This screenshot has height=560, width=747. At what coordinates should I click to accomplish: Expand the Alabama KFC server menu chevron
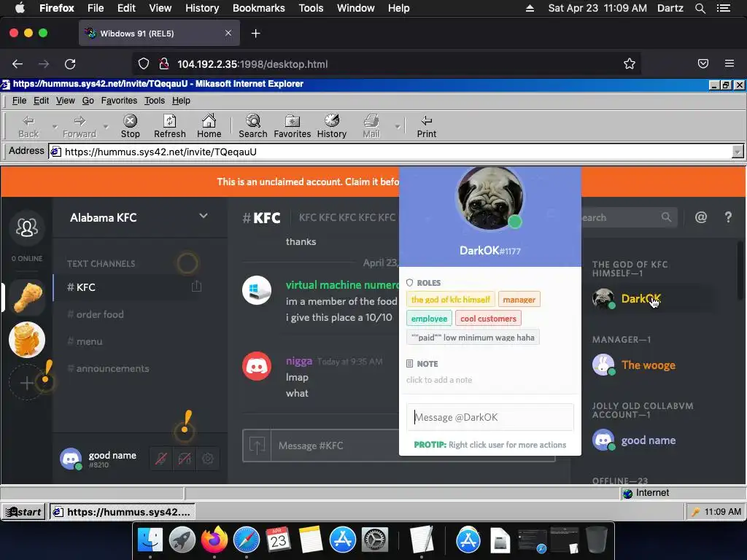pyautogui.click(x=204, y=216)
